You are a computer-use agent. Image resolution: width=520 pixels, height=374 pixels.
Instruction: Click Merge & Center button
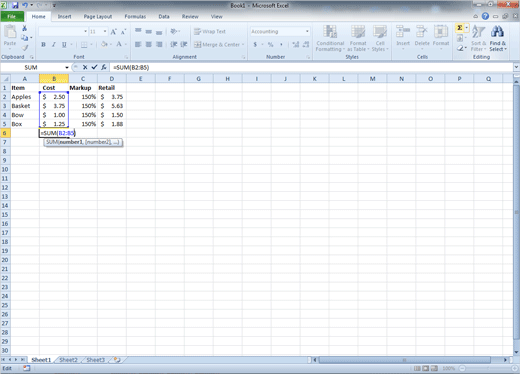click(x=217, y=44)
